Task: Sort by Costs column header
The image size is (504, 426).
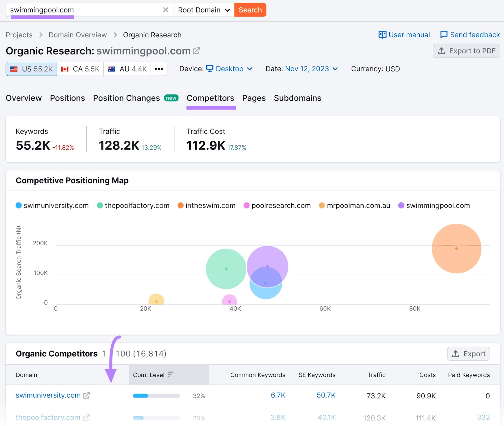Action: pos(427,375)
